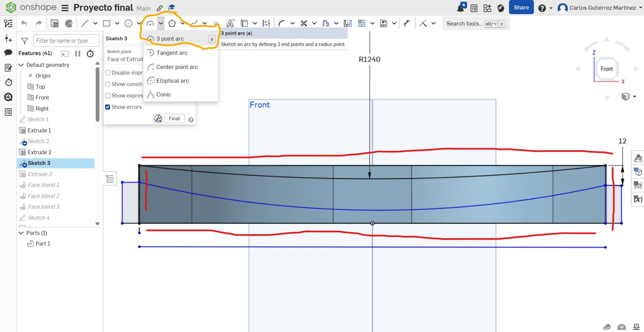Enable the Show expressions checkbox

pos(108,96)
